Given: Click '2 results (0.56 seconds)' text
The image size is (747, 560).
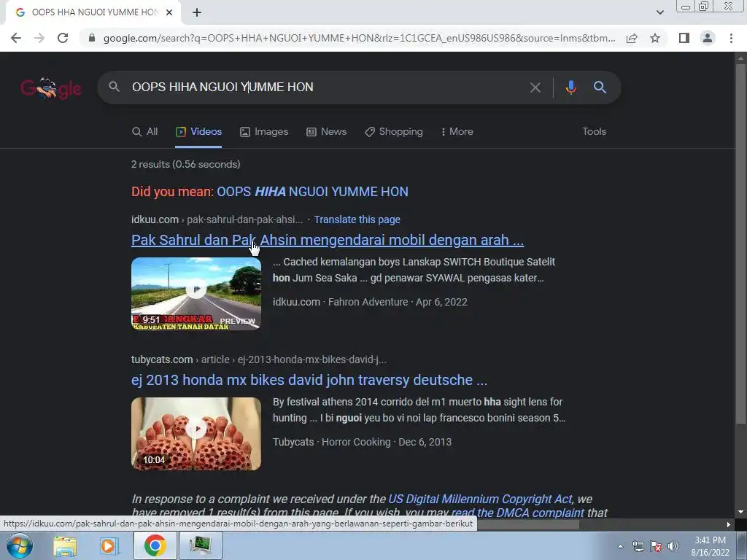Looking at the screenshot, I should click(186, 164).
